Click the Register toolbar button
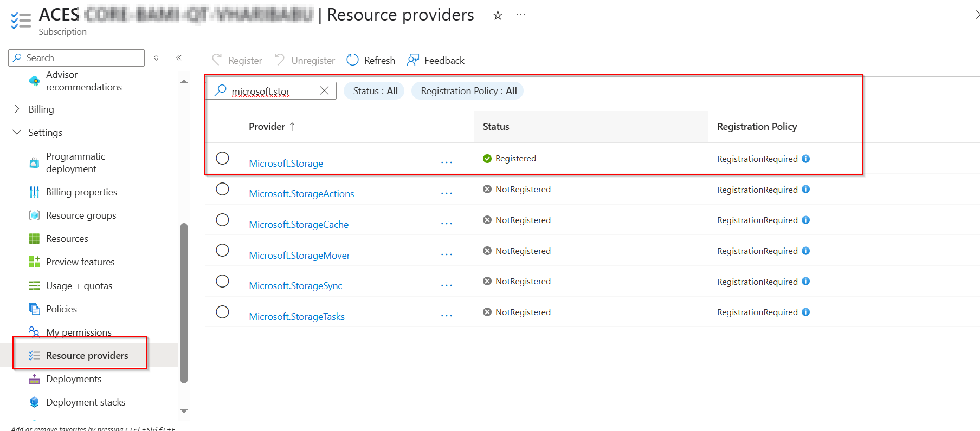 (237, 60)
